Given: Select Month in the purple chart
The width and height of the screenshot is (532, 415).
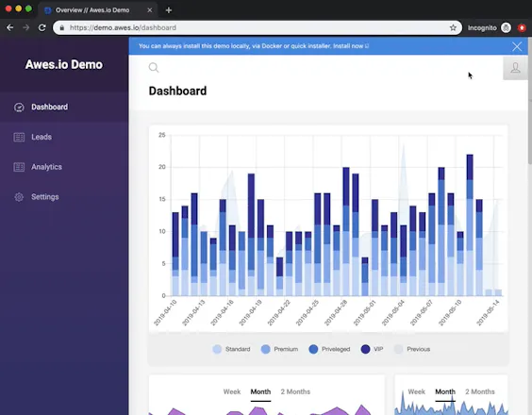Looking at the screenshot, I should pos(260,392).
